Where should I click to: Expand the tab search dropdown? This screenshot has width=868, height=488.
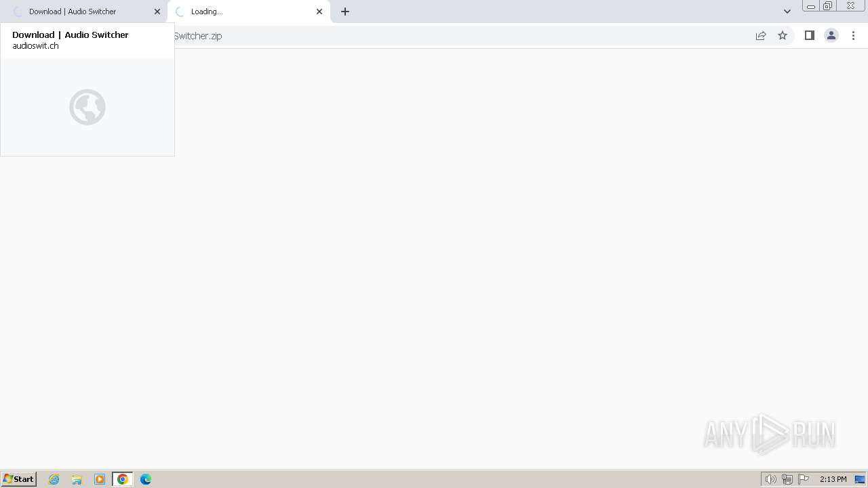pyautogui.click(x=787, y=12)
